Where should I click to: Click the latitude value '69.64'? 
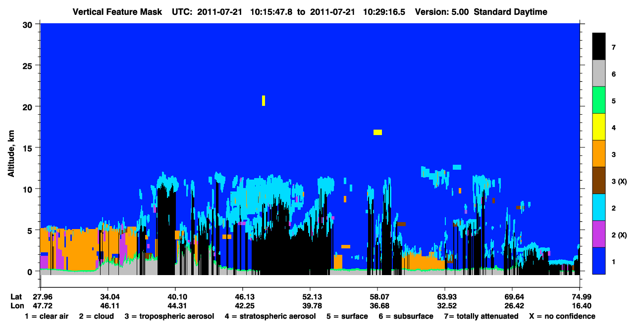tap(514, 297)
